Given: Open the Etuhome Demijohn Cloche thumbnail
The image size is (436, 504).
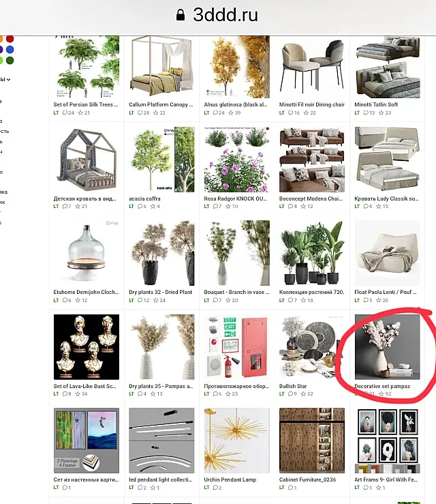Looking at the screenshot, I should pyautogui.click(x=87, y=253).
